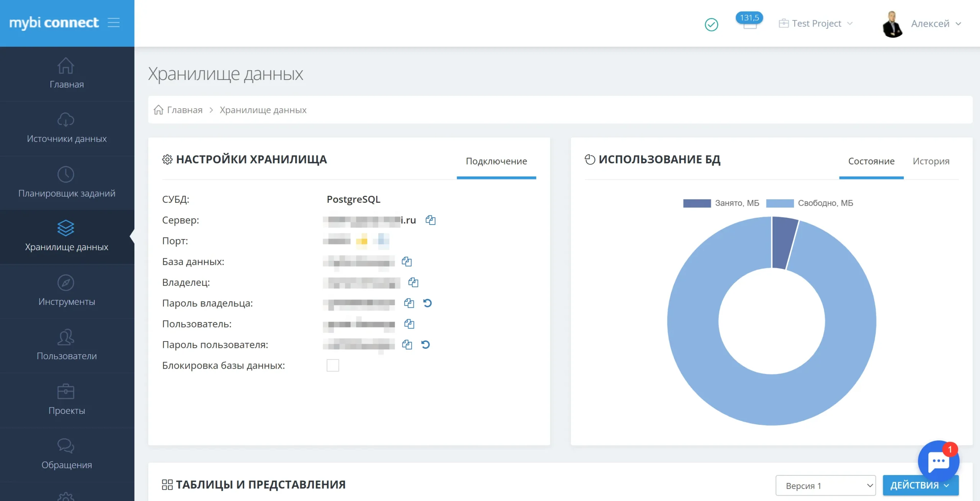The width and height of the screenshot is (980, 501).
Task: Open the 'Версия 1' version selector
Action: [x=825, y=486]
